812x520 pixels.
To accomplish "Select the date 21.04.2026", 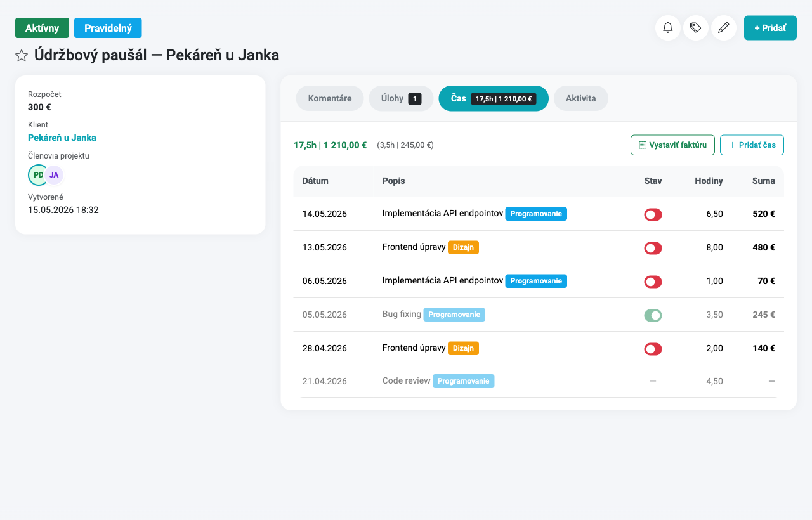I will pyautogui.click(x=325, y=381).
